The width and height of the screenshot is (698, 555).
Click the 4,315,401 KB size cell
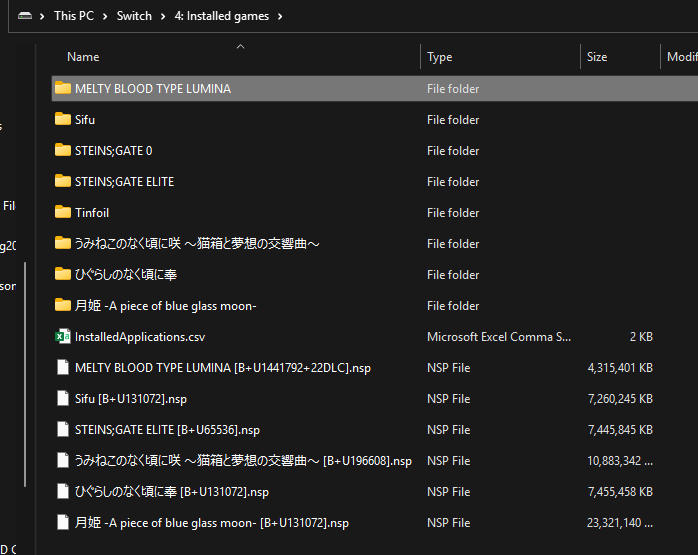(x=620, y=368)
